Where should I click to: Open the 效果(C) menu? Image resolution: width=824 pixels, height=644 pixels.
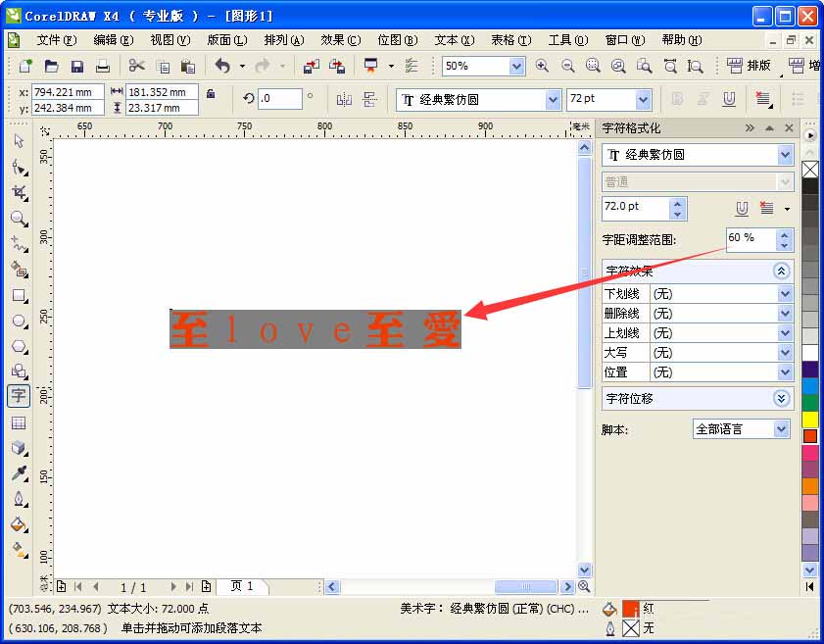pos(341,40)
